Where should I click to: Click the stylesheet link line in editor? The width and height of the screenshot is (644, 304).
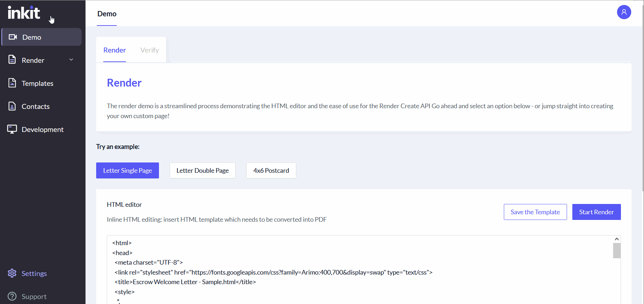point(274,272)
